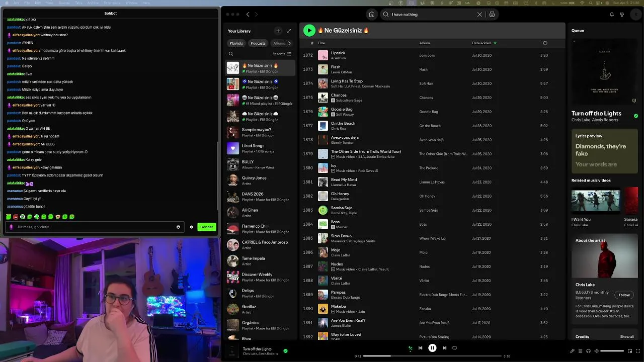The width and height of the screenshot is (644, 362).
Task: Open the notifications bell in Spotify
Action: [612, 15]
